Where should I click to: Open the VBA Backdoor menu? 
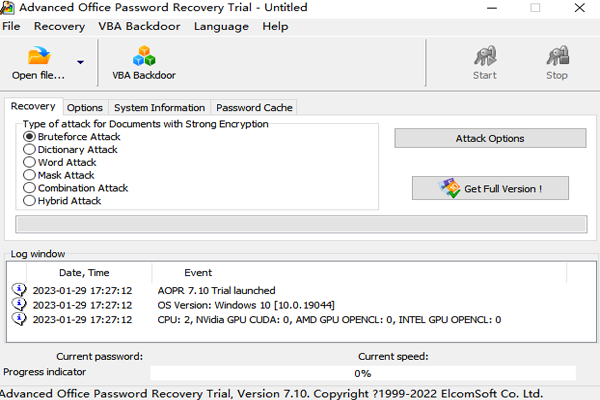[x=139, y=26]
